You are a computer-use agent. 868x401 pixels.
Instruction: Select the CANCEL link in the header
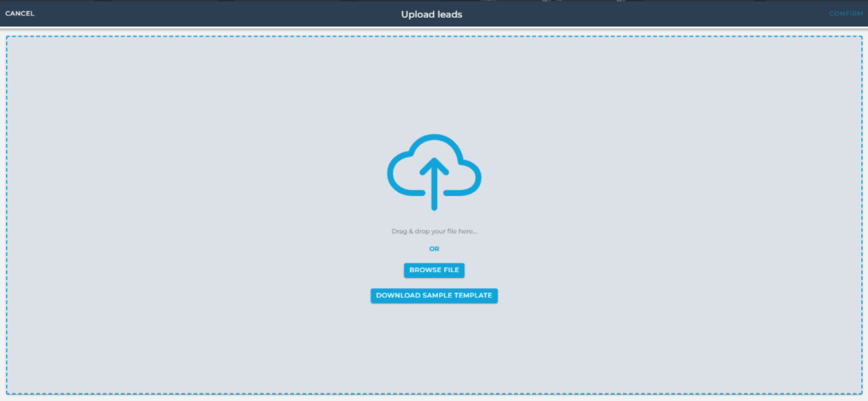(19, 14)
